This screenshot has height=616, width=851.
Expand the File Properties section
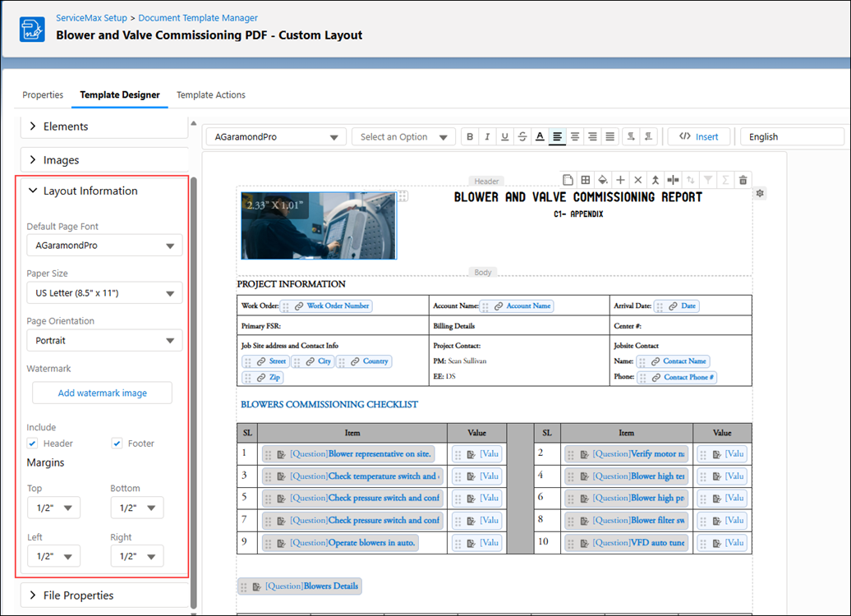(33, 595)
